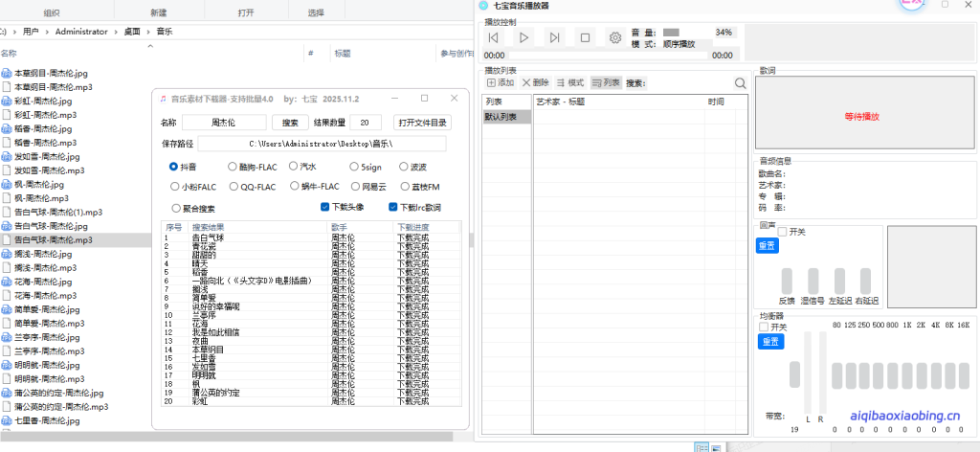The height and width of the screenshot is (452, 980).
Task: Select 默认列表 in the player list pane
Action: (507, 116)
